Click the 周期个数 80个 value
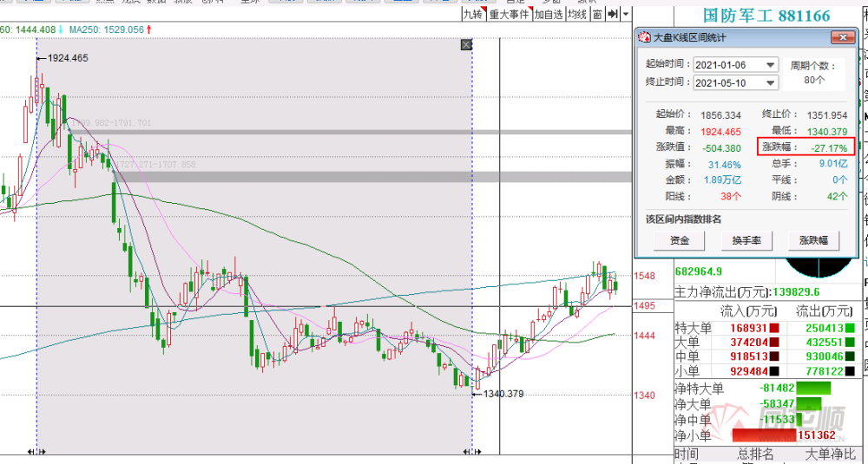The width and height of the screenshot is (868, 464). (x=814, y=80)
